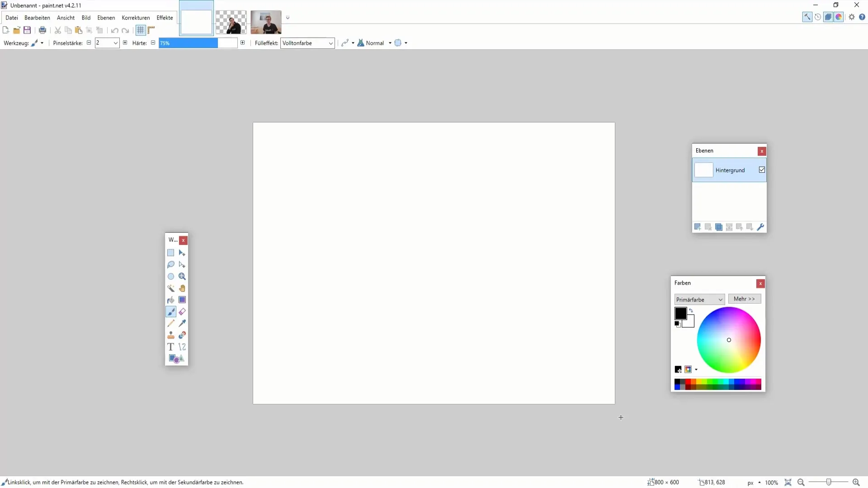Toggle the Colors window button top-right

point(839,17)
